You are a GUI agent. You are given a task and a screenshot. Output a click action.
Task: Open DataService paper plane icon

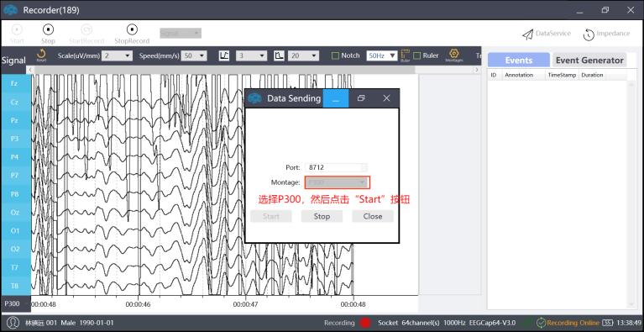click(528, 34)
